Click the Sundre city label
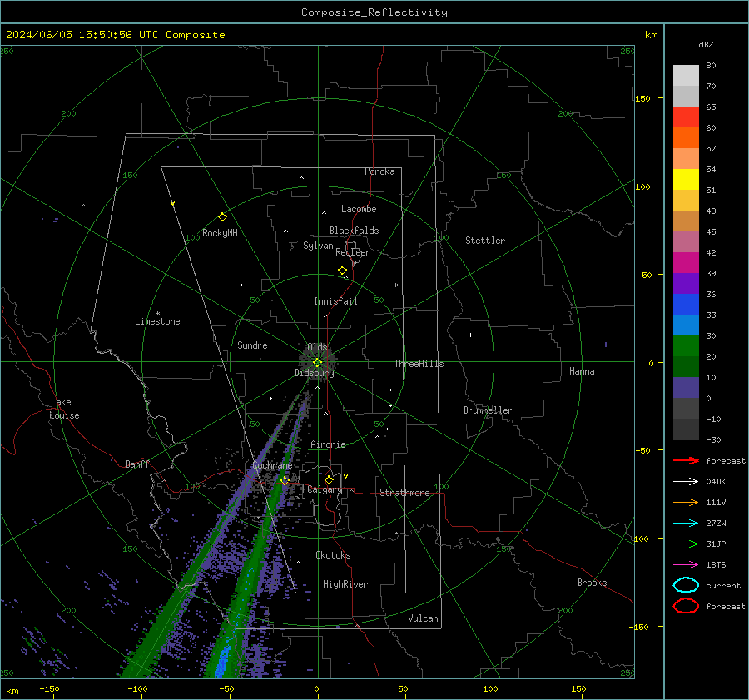 pyautogui.click(x=252, y=345)
